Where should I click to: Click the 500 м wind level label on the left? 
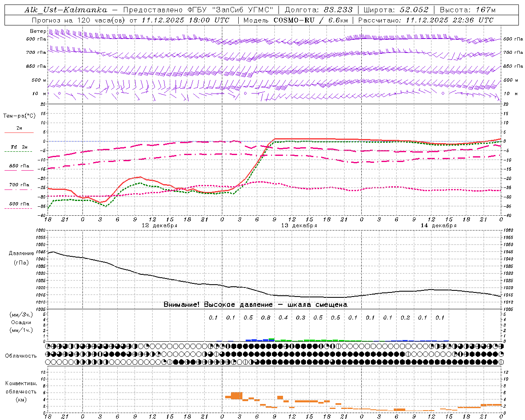pos(39,80)
